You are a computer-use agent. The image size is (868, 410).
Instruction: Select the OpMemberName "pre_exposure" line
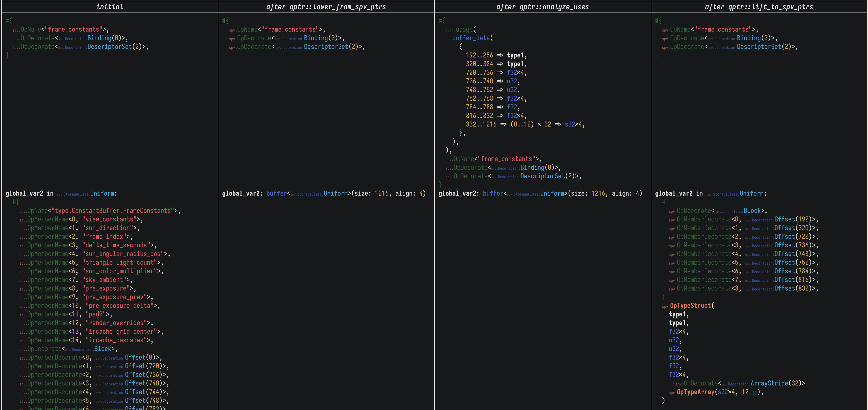coord(78,288)
